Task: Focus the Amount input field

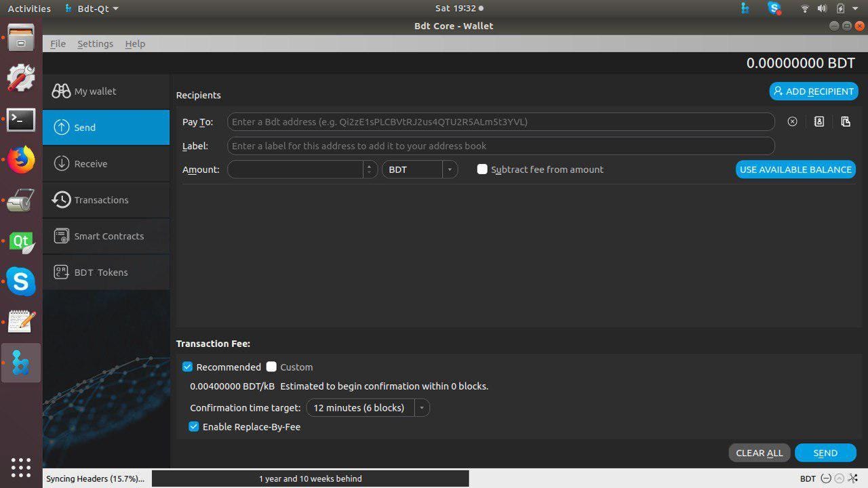Action: click(x=296, y=169)
